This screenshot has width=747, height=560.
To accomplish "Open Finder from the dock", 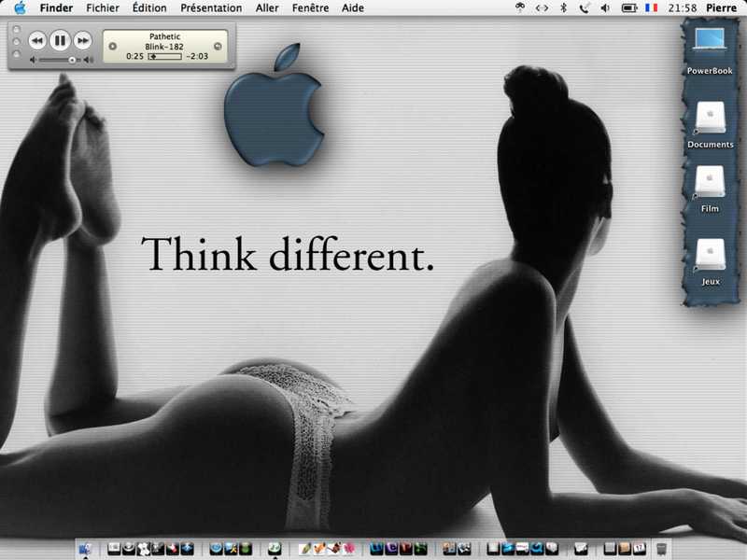I will [x=85, y=549].
